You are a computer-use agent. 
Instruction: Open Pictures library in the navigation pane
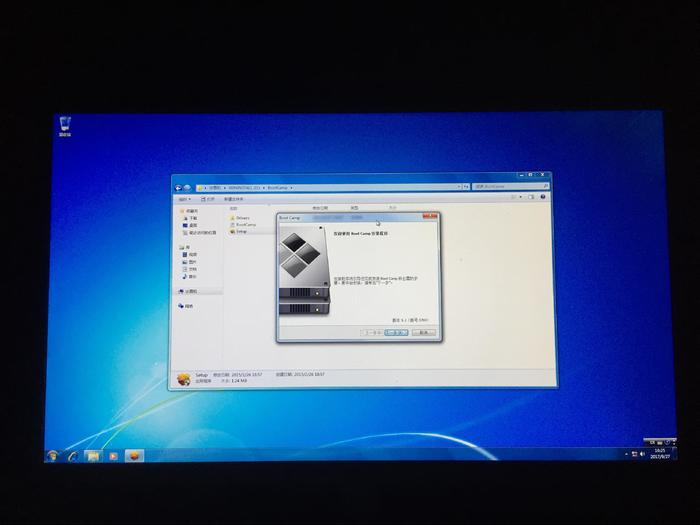coord(190,262)
